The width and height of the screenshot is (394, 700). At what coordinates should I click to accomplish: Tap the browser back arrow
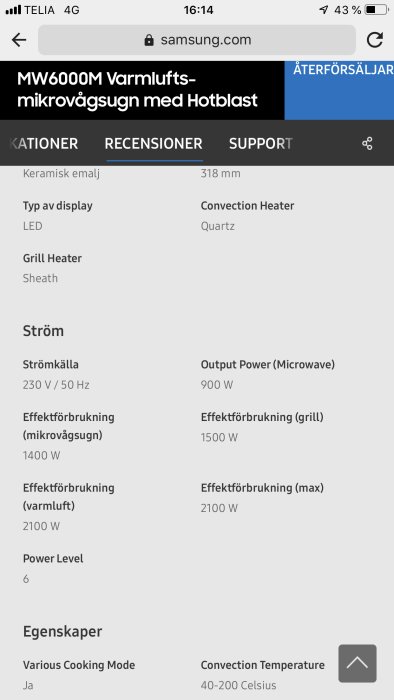[19, 40]
